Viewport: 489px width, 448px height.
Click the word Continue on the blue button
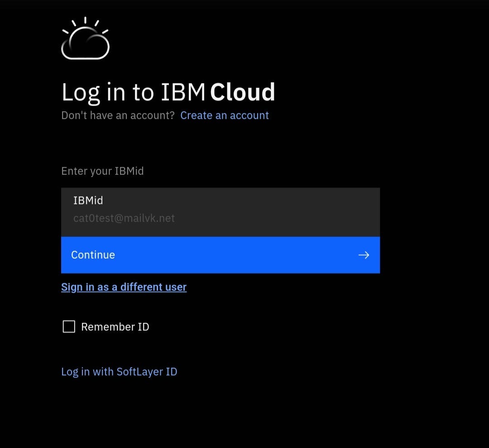[x=93, y=255]
